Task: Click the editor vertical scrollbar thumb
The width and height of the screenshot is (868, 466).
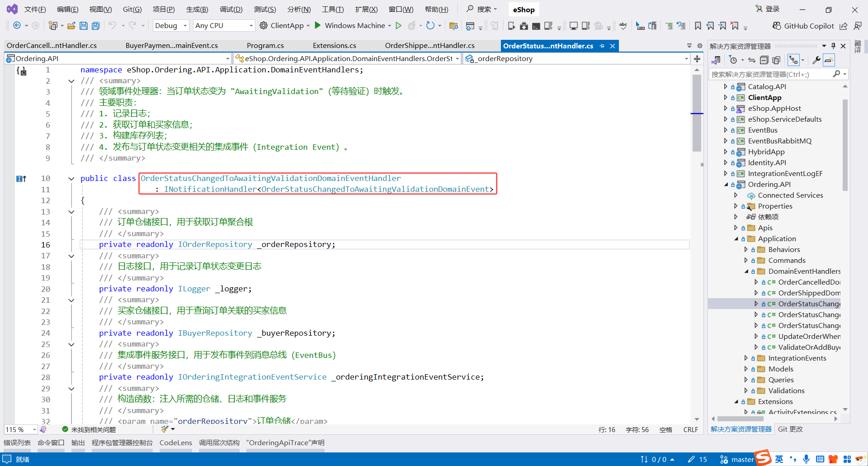Action: coord(697,113)
